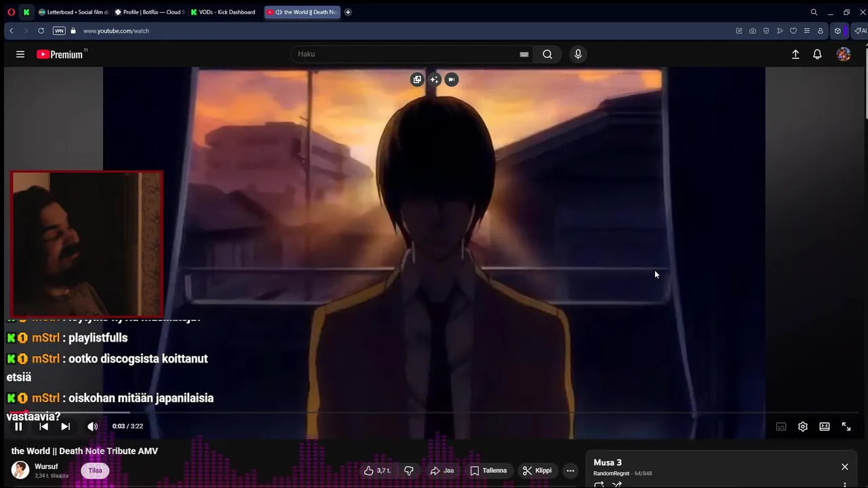Take a snapshot with the camera icon
Screen dimensions: 868x488
point(753,30)
